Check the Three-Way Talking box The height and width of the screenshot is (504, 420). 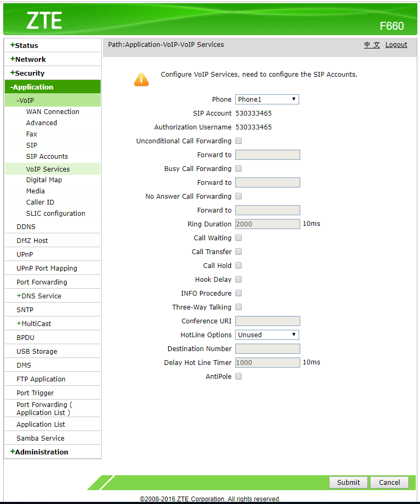click(238, 307)
